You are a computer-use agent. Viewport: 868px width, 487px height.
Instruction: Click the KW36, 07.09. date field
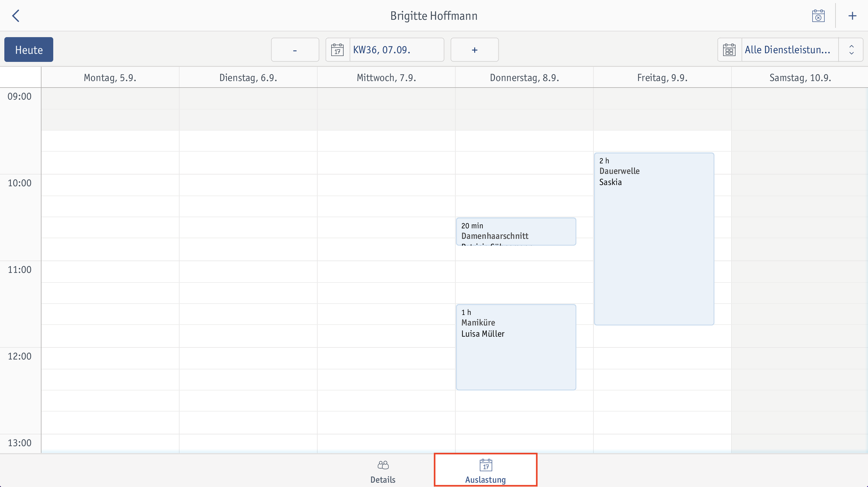(x=397, y=50)
